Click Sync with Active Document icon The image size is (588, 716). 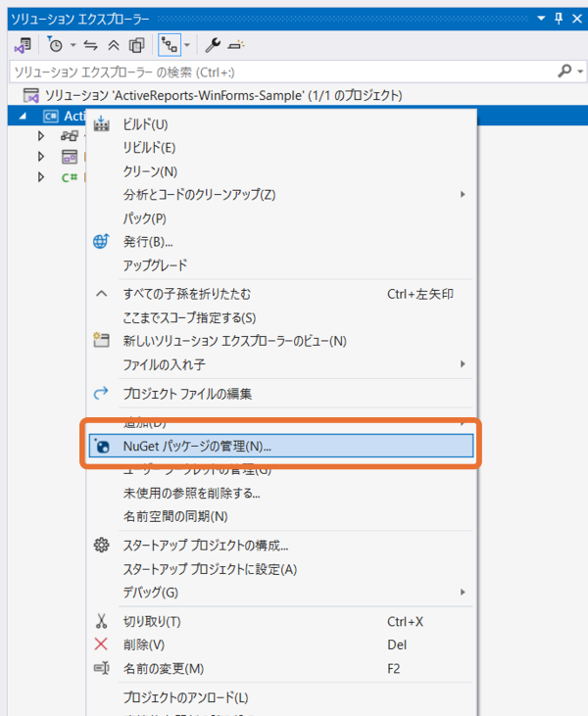[x=90, y=45]
